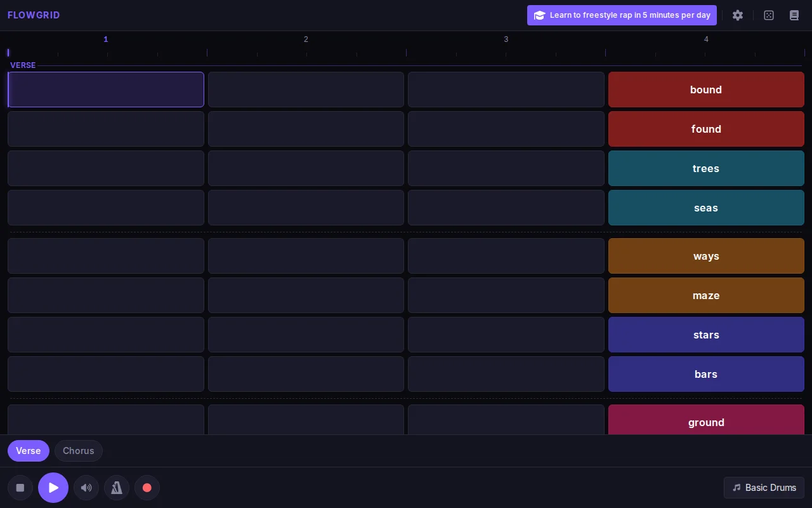Click the beat 3 cell in the ways row
The width and height of the screenshot is (812, 508).
506,256
